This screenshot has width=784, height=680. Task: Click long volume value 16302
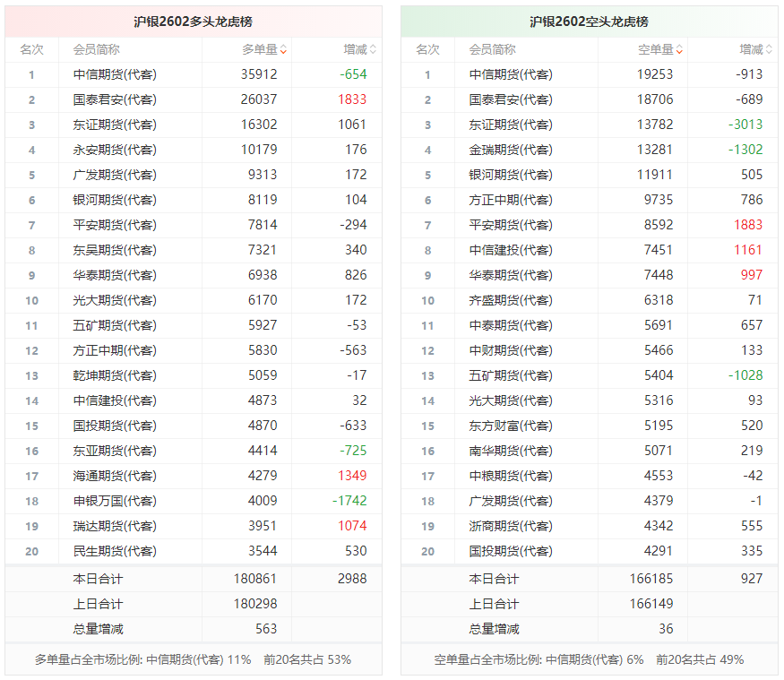259,125
